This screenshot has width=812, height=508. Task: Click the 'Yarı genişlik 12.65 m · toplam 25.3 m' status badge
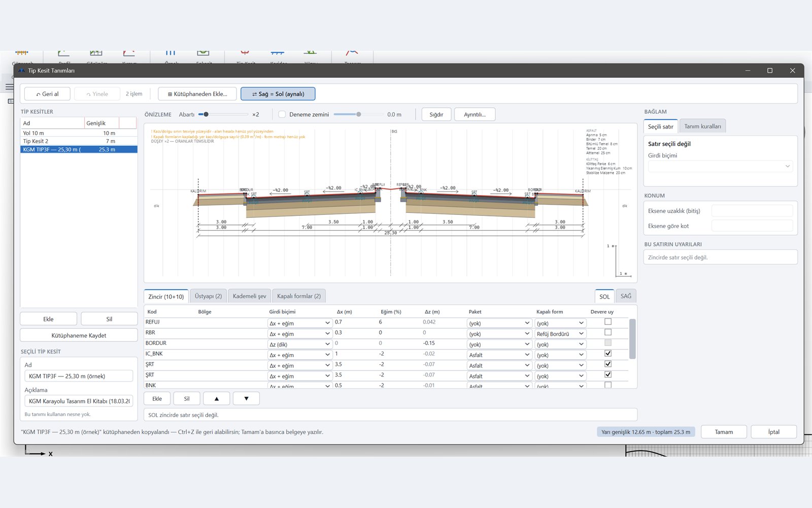646,432
